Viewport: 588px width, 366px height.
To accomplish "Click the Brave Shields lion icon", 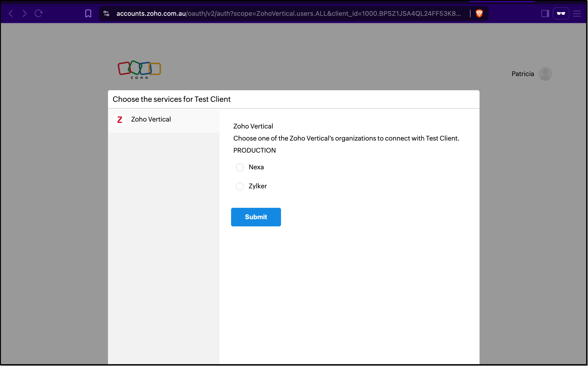I will click(479, 13).
